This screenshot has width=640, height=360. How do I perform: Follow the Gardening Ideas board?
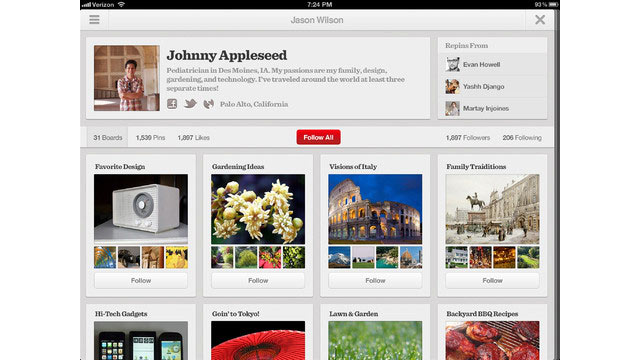pos(258,280)
